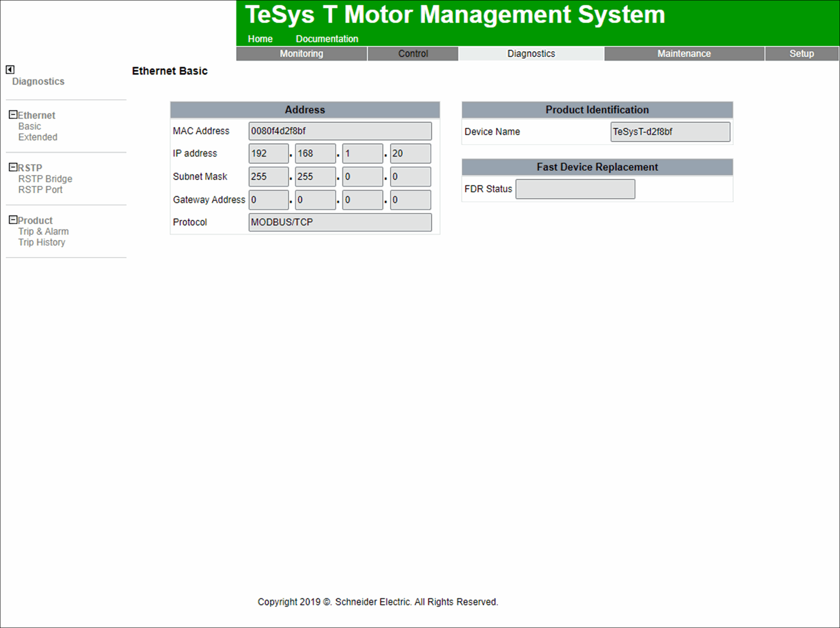Click the Gateway Address fourth octet field

pos(410,200)
